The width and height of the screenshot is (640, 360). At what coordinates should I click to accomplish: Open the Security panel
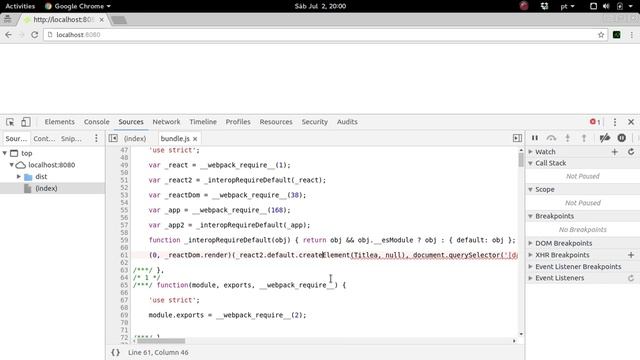point(315,122)
